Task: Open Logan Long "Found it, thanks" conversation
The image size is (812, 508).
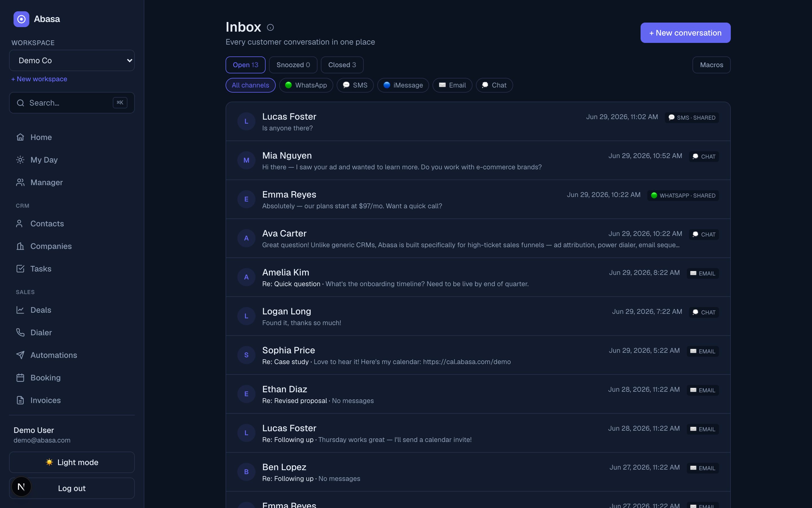Action: click(478, 316)
